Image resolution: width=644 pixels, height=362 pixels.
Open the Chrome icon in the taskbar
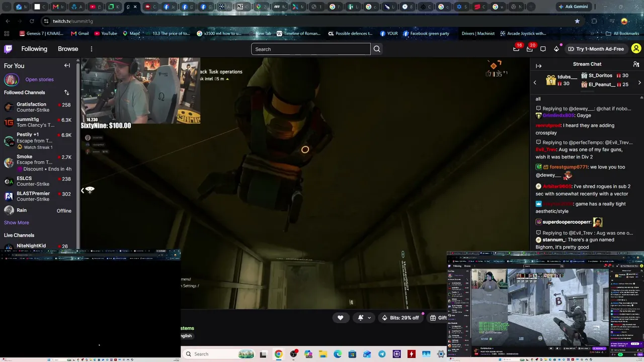coord(278,354)
